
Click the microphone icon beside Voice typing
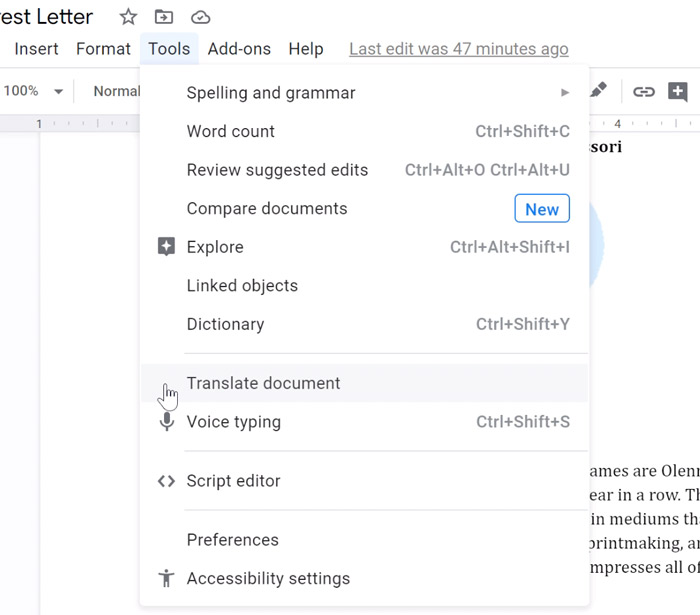[167, 421]
